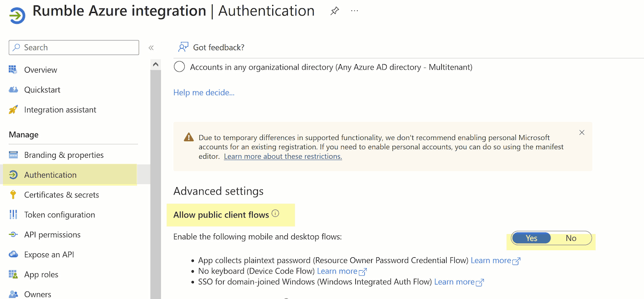Viewport: 644px width, 299px height.
Task: Set Allow public client flows to No
Action: [x=571, y=238]
